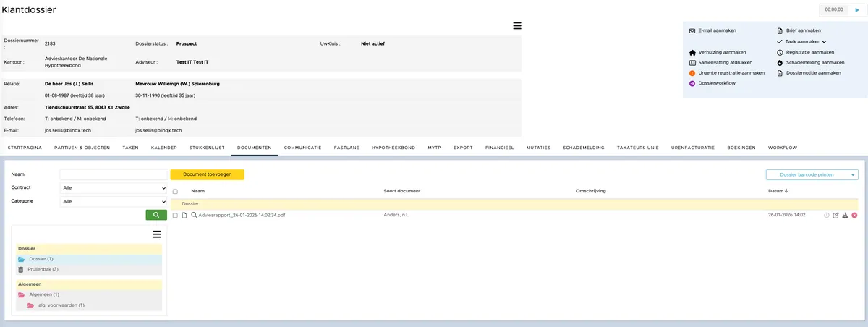Image resolution: width=868 pixels, height=327 pixels.
Task: Open the hamburger menu in the folder panel
Action: pos(156,234)
